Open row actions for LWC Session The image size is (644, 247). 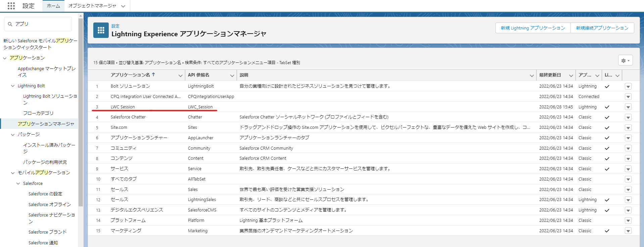(x=628, y=107)
